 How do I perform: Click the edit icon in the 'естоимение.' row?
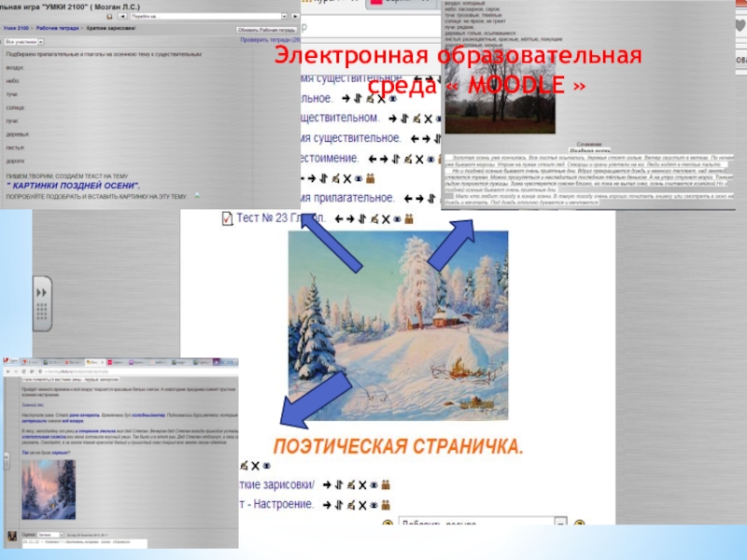click(408, 159)
